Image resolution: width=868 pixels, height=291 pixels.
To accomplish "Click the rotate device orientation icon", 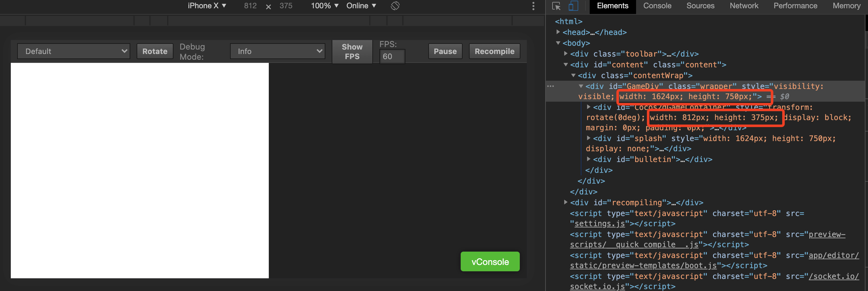I will click(395, 6).
